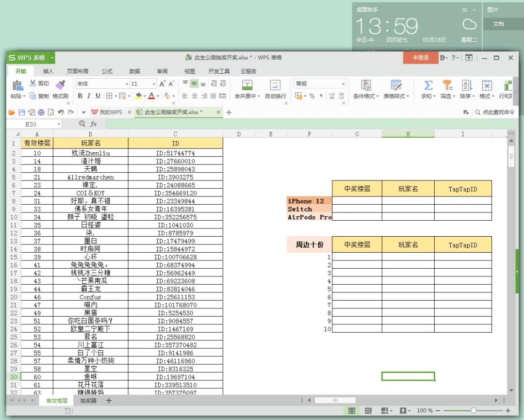Click the Cut scissors icon

coord(33,83)
